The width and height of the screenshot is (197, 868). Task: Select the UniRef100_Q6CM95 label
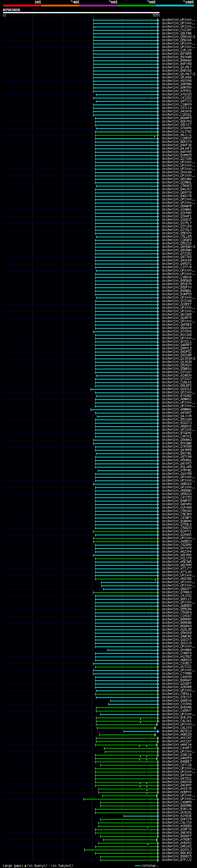click(177, 565)
